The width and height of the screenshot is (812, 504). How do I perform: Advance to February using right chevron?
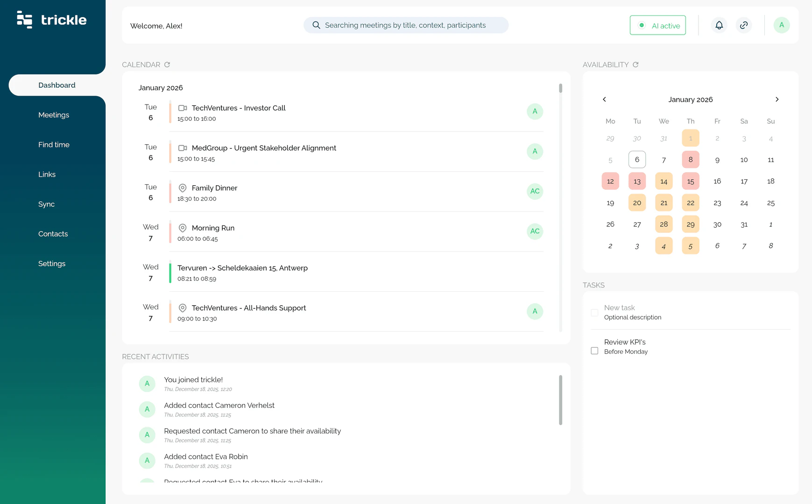point(777,99)
